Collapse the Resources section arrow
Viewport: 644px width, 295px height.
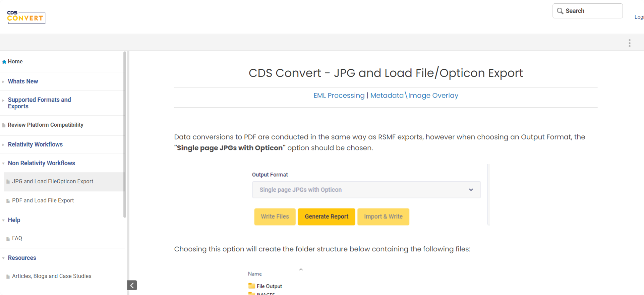tap(3, 258)
